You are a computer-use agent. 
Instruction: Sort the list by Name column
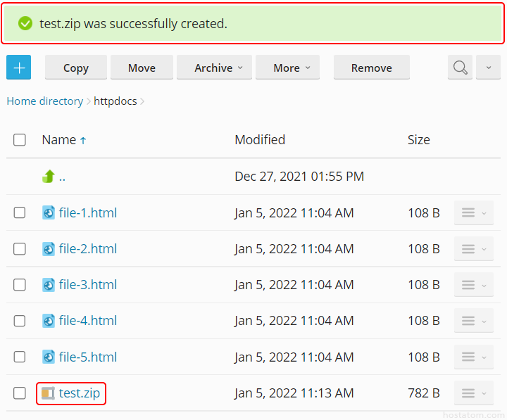(x=59, y=140)
